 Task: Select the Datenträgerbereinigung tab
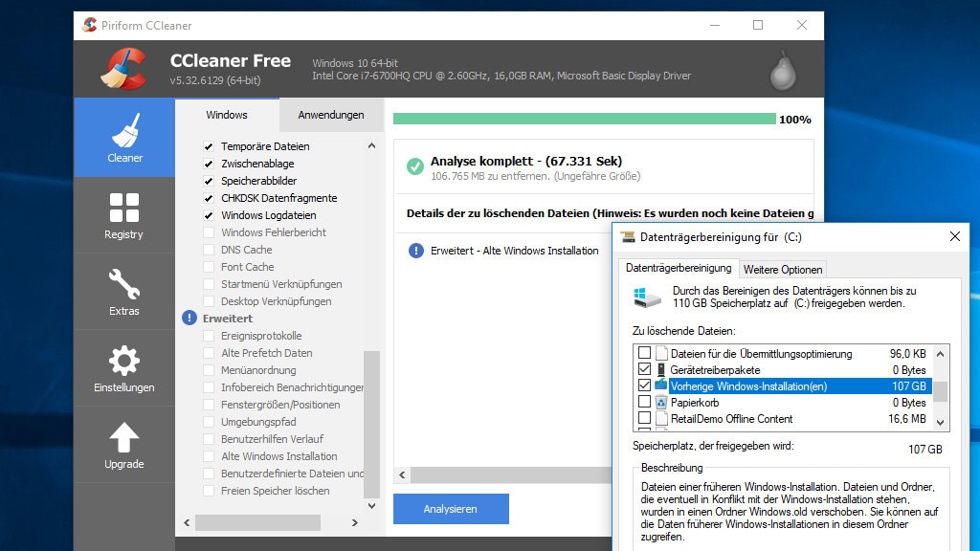(679, 268)
